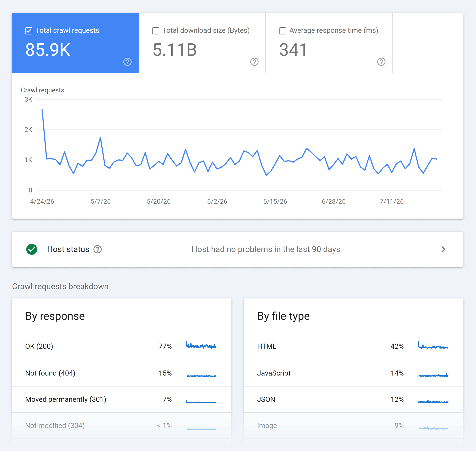
Task: Click the 6/15/26 date label on chart
Action: point(275,201)
